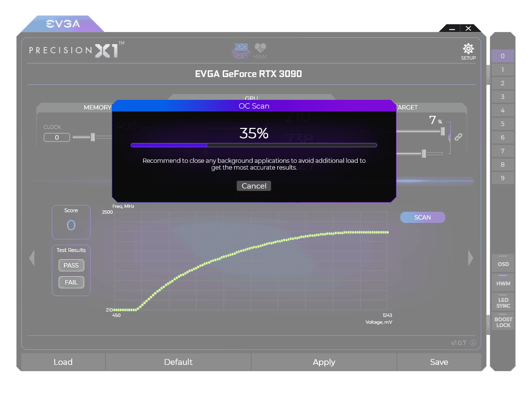Toggle BOOST LOCK
532x393 pixels.
pyautogui.click(x=503, y=322)
